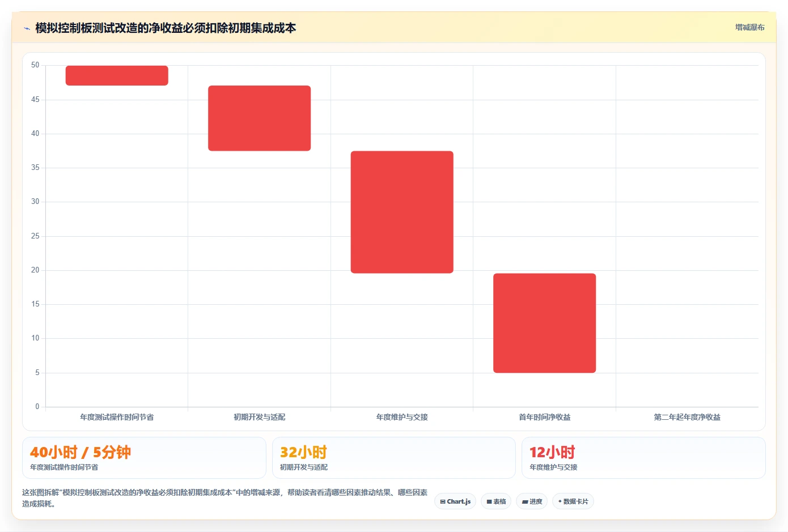Viewport: 788px width, 532px height.
Task: Click the 40小时 / 5分钟 data card
Action: click(x=144, y=458)
